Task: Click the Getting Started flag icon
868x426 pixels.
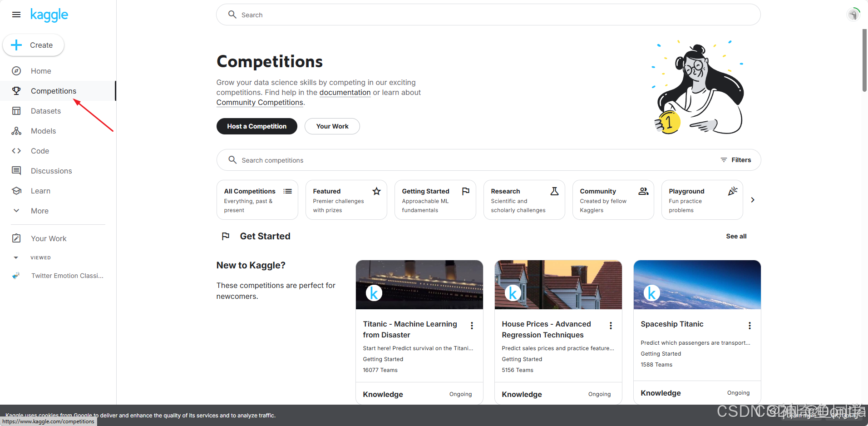Action: pyautogui.click(x=466, y=191)
